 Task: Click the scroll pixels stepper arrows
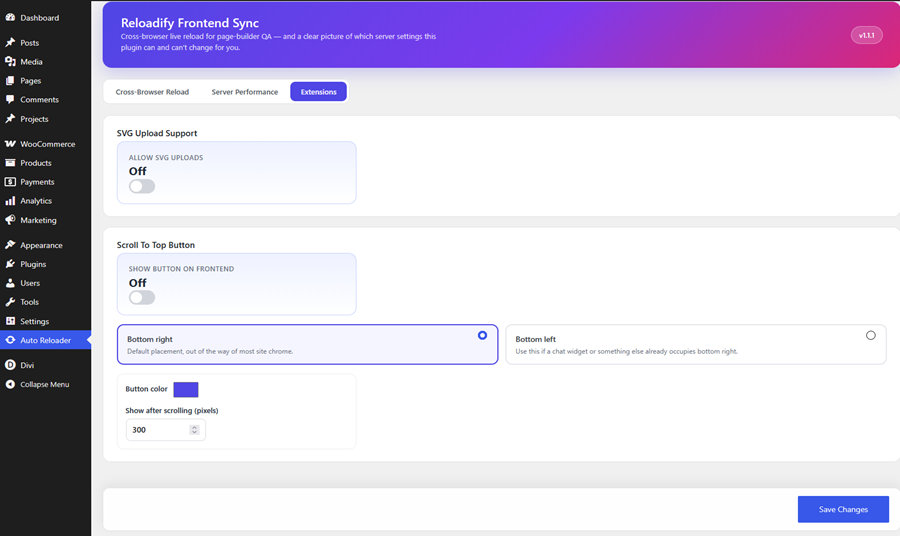[194, 430]
